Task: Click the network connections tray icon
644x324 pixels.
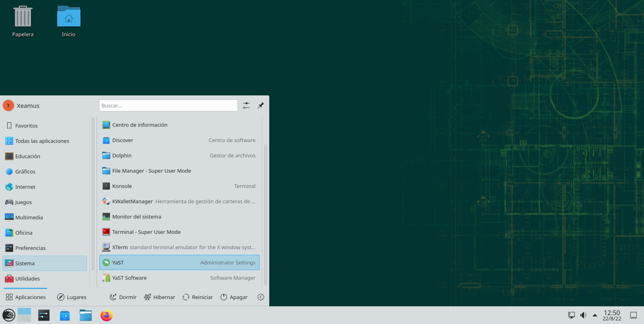Action: pos(571,315)
